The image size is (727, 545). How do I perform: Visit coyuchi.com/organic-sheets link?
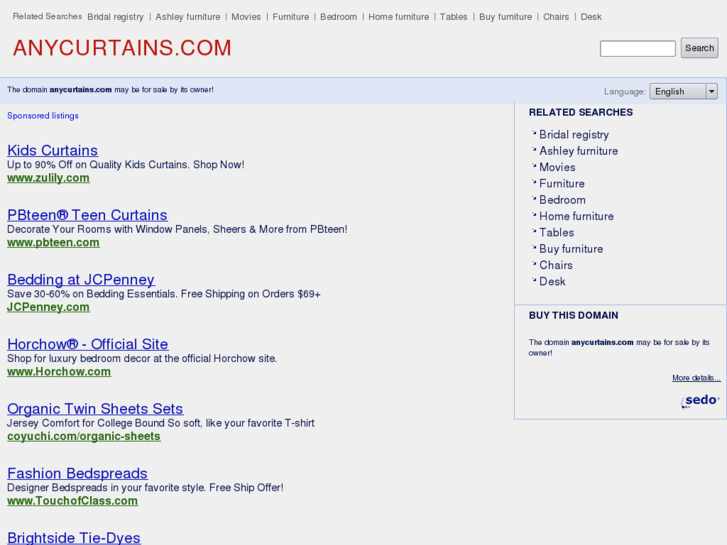84,436
